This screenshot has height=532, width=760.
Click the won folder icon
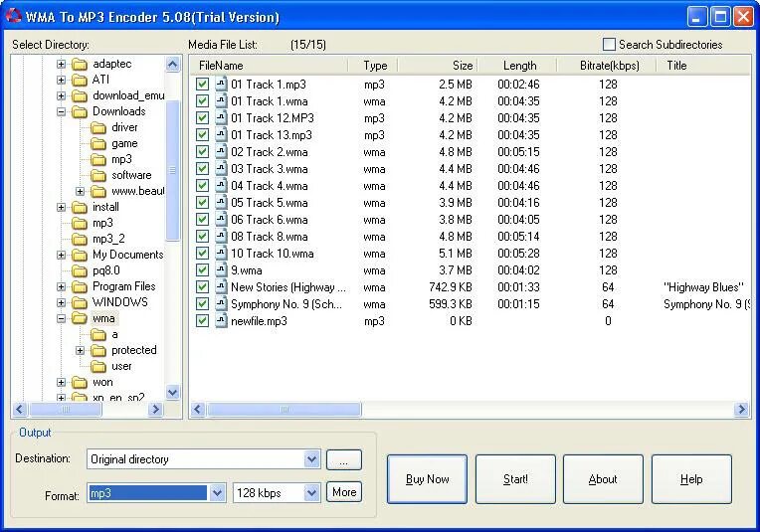point(80,382)
